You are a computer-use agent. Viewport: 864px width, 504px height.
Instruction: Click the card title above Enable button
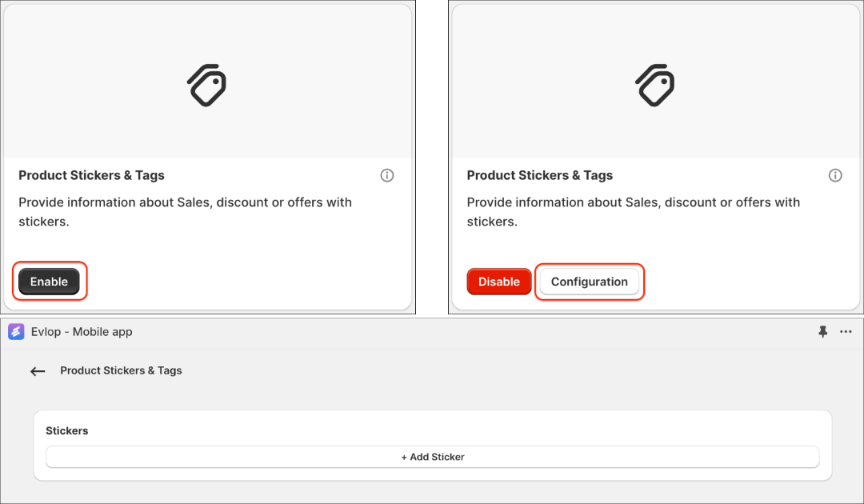click(91, 175)
